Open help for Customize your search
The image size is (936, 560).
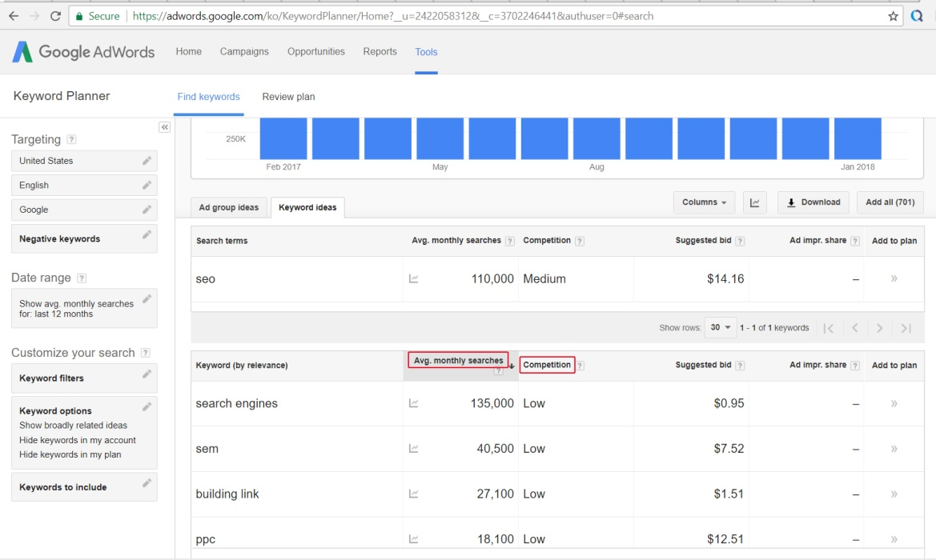[x=145, y=353]
